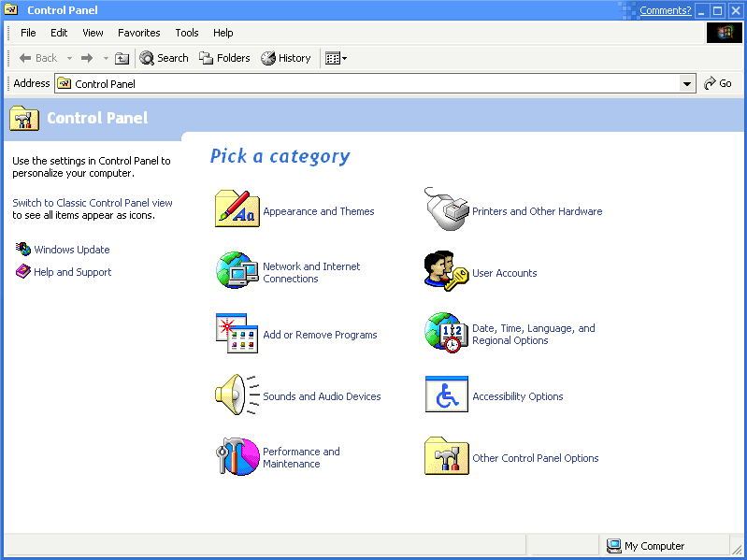Click the large Control Panel header folder icon

click(x=24, y=118)
